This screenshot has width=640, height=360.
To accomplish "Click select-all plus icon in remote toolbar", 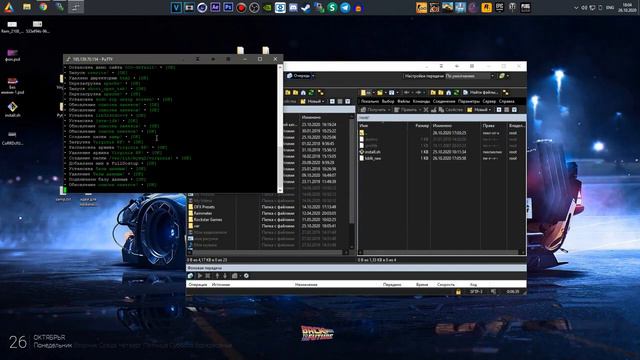I will (x=499, y=110).
